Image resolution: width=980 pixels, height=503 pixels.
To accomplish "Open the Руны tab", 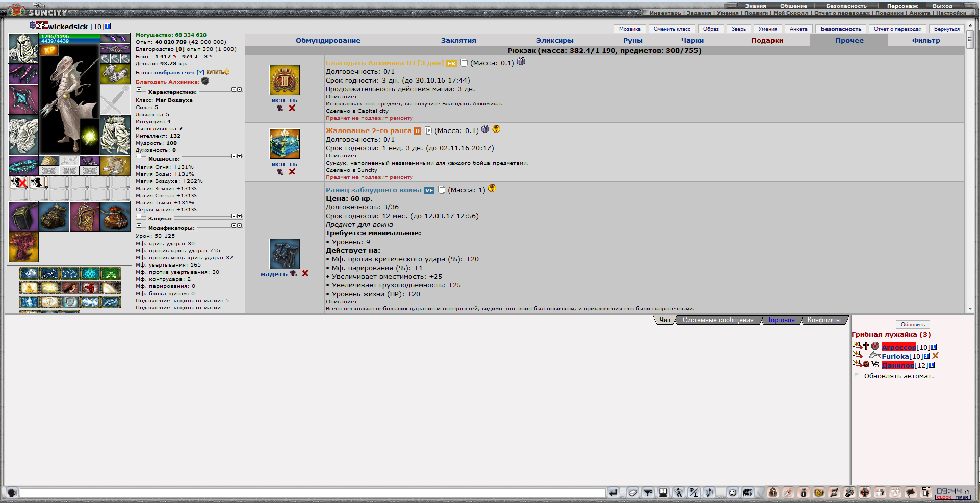I will [x=633, y=41].
